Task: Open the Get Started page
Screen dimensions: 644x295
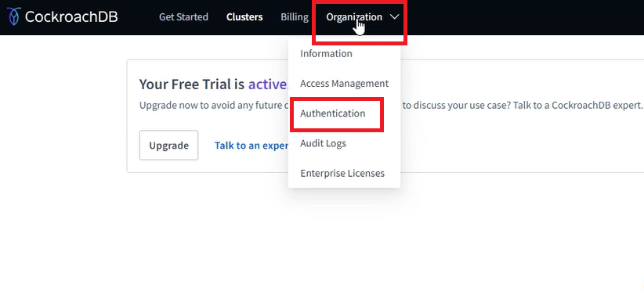Action: 183,16
